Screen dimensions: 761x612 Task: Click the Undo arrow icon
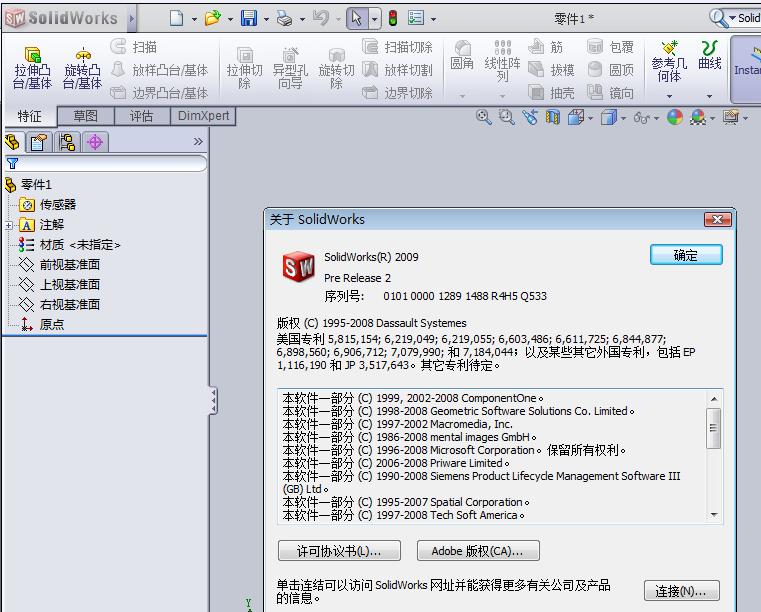pos(321,18)
